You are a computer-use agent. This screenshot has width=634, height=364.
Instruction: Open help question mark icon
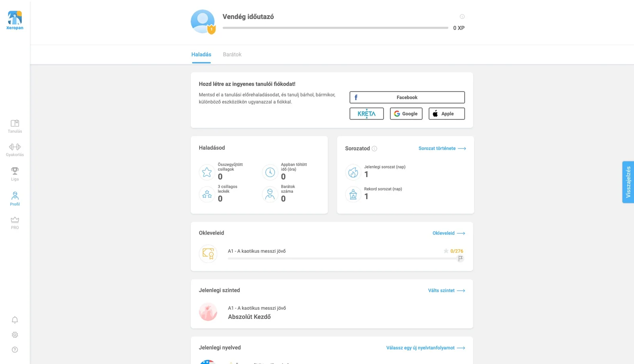coord(15,350)
